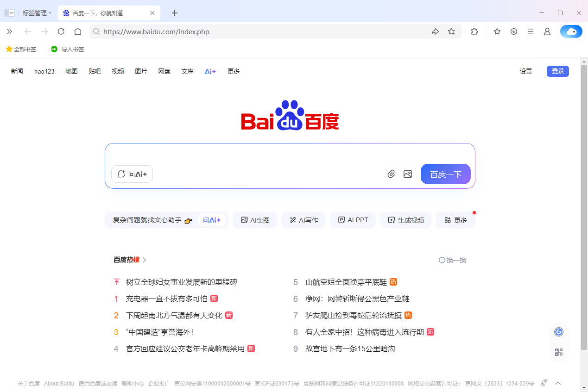The height and width of the screenshot is (392, 588).
Task: Click the blue cloud sync button
Action: (x=571, y=31)
